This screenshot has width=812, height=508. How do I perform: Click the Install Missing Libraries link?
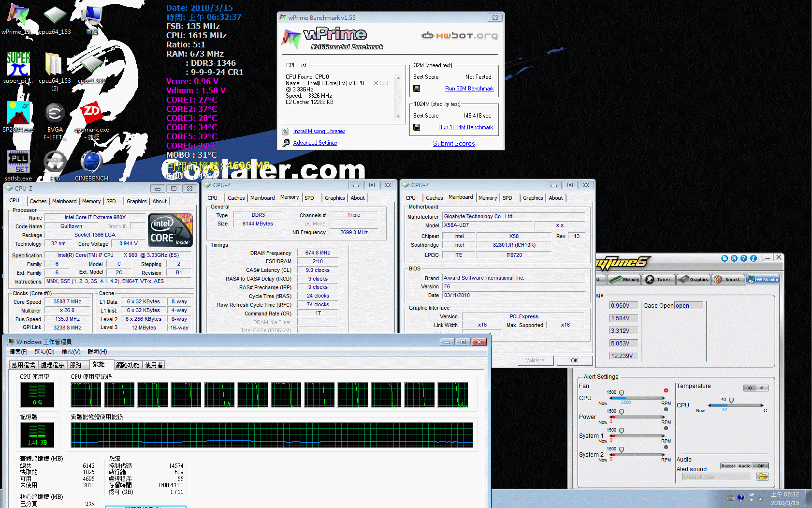pyautogui.click(x=319, y=132)
